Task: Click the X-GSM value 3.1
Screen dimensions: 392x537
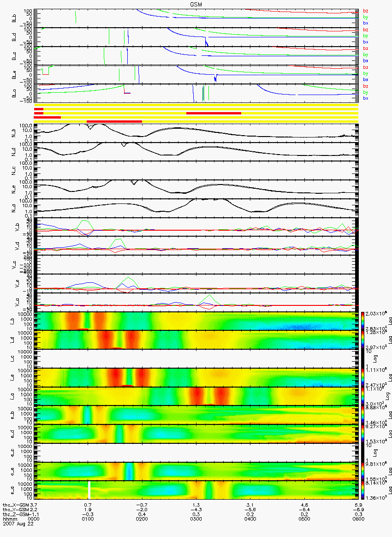Action: [x=250, y=505]
